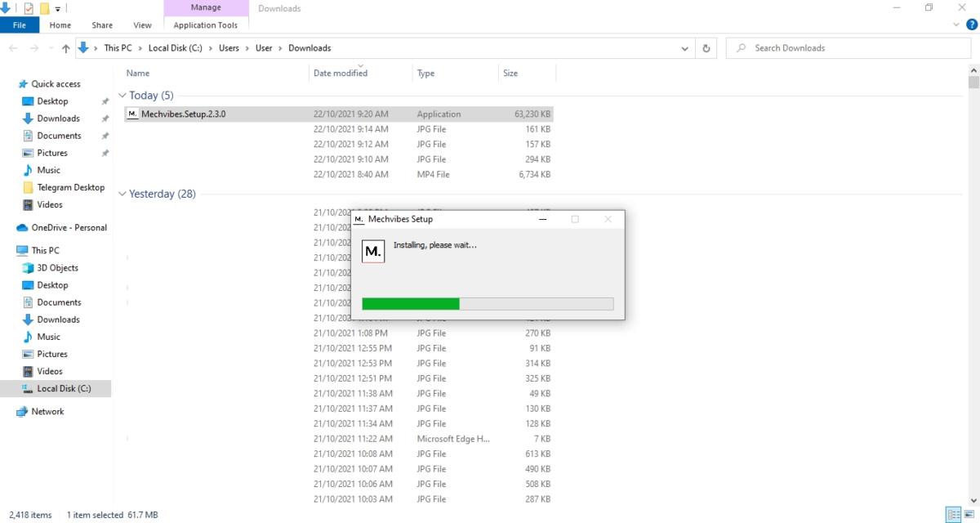Click the 613 KB size cell
980x523 pixels.
tap(537, 454)
